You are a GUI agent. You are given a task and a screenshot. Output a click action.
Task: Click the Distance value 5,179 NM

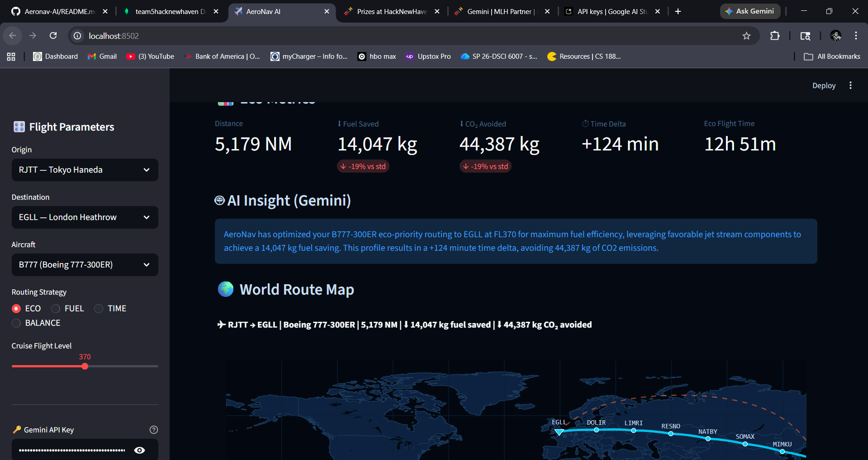[253, 144]
